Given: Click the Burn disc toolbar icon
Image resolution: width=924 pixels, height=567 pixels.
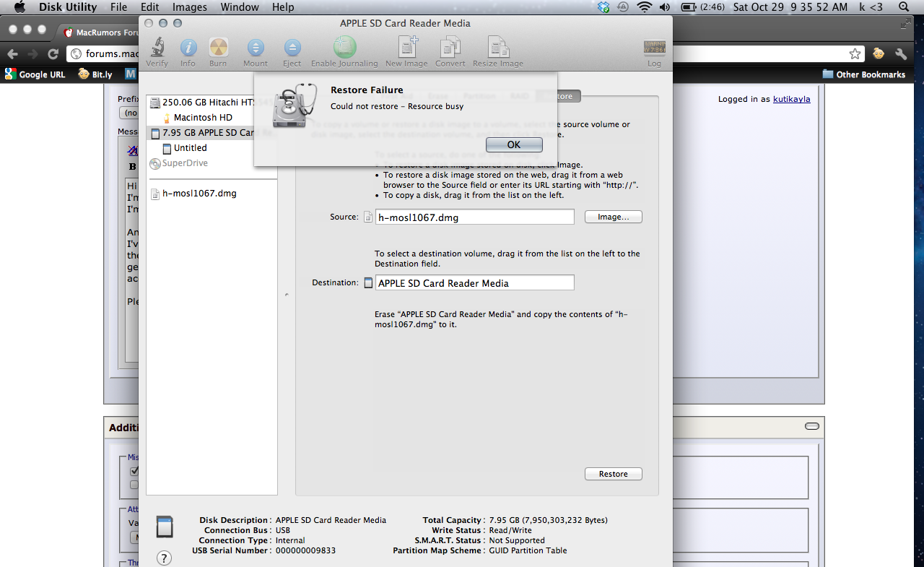Looking at the screenshot, I should pos(219,48).
